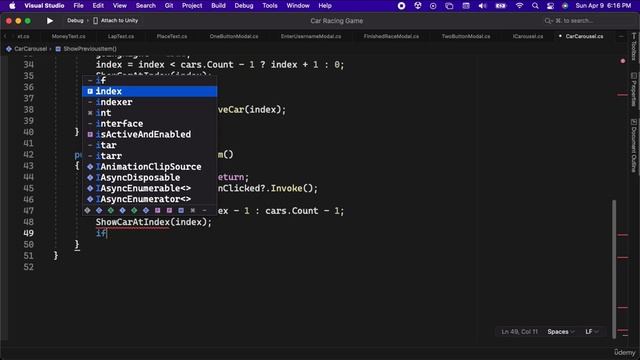The width and height of the screenshot is (640, 360).
Task: Open the Spaces indentation dropdown
Action: click(x=561, y=332)
